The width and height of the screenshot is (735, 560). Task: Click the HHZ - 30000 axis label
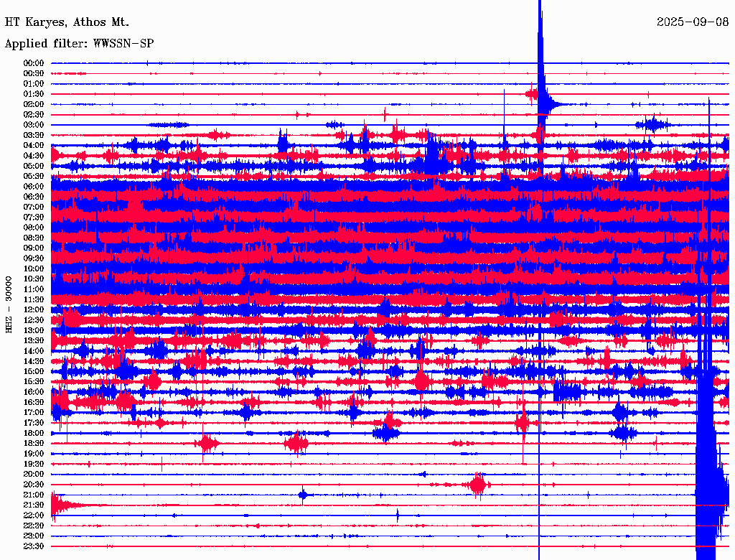pos(9,305)
